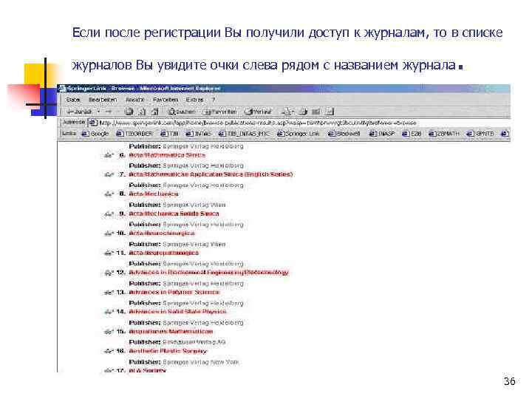This screenshot has height=399, width=532.
Task: Open the TIBORDER link in Links bar
Action: (x=135, y=134)
